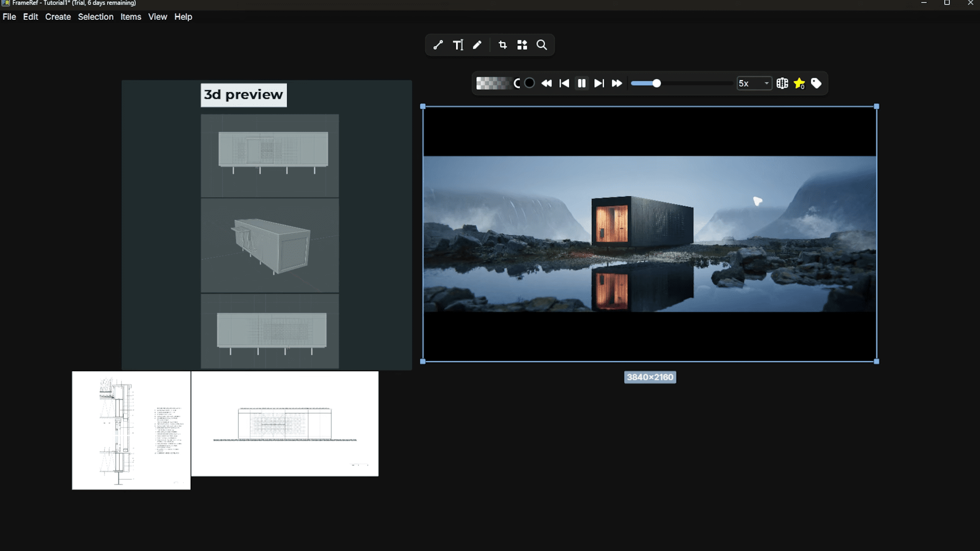Open the Help menu
This screenshot has width=980, height=551.
183,17
